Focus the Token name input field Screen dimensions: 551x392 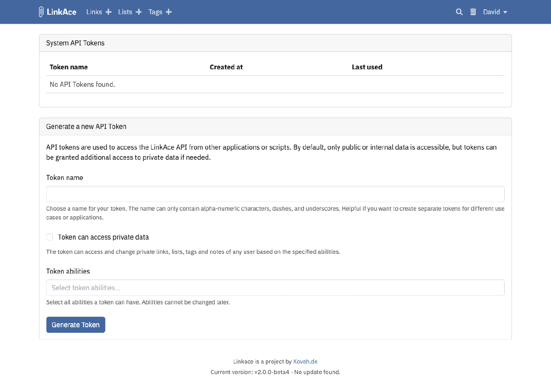[275, 194]
